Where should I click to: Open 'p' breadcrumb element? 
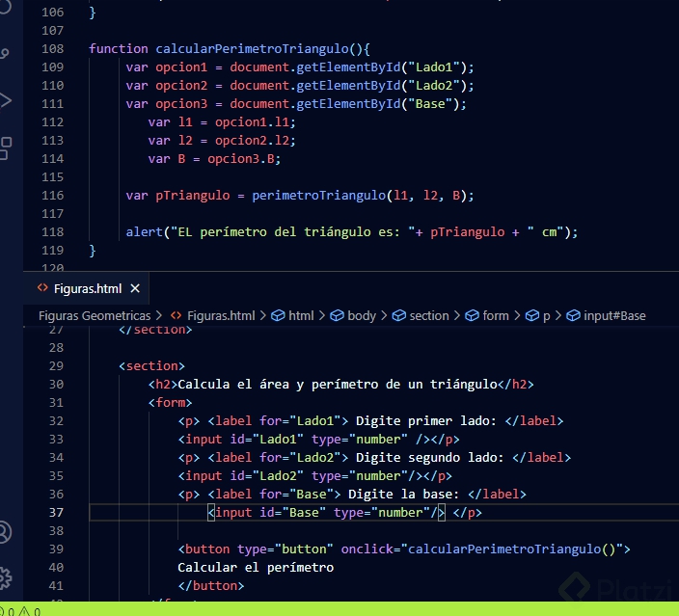coord(547,316)
